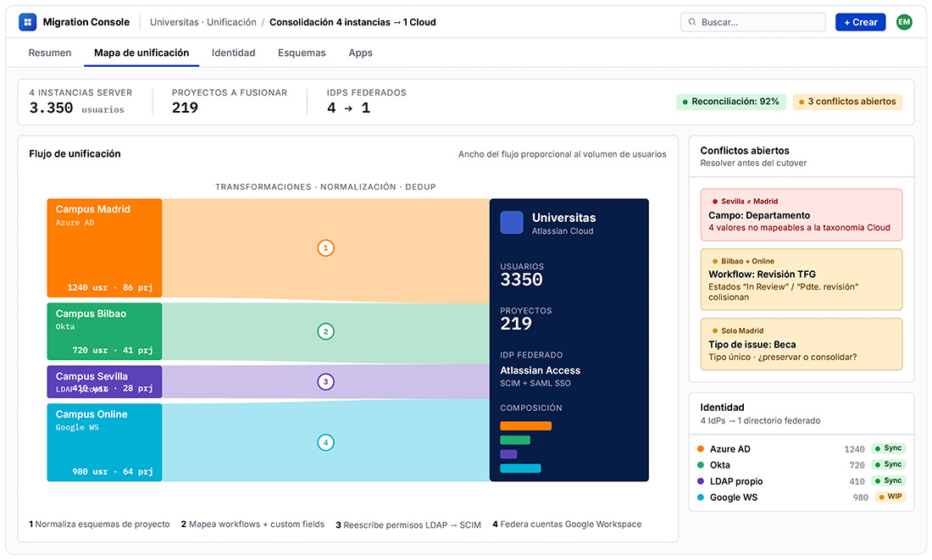The image size is (932, 560).
Task: Go to the Apps tab
Action: point(360,53)
